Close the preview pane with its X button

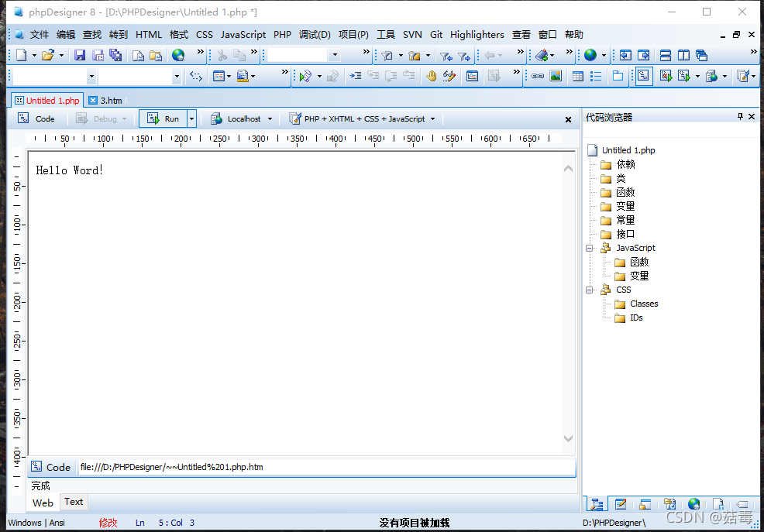pos(568,119)
